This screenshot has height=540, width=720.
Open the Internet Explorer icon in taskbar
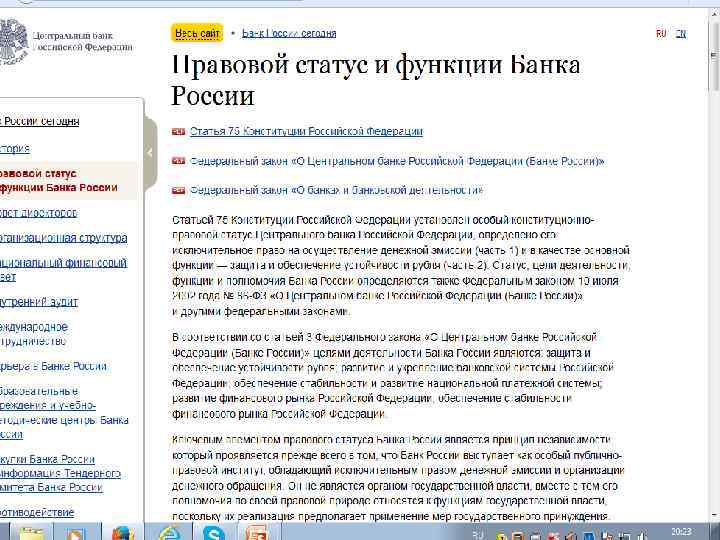(x=170, y=533)
